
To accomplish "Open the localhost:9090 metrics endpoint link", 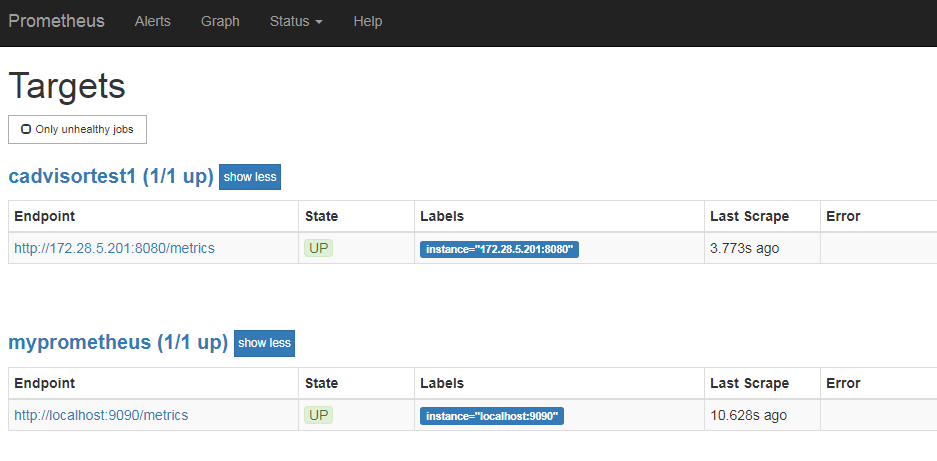I will (101, 415).
